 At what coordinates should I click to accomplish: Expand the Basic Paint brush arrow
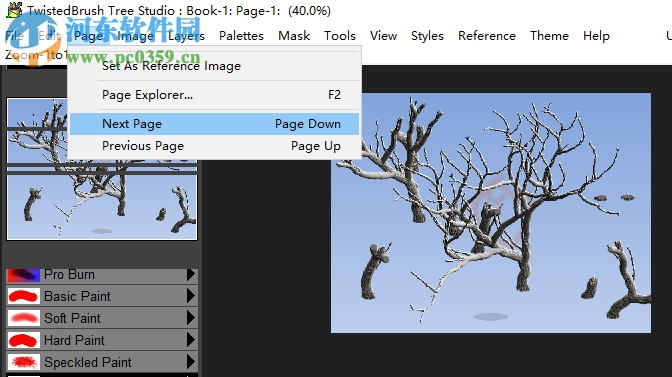[191, 296]
